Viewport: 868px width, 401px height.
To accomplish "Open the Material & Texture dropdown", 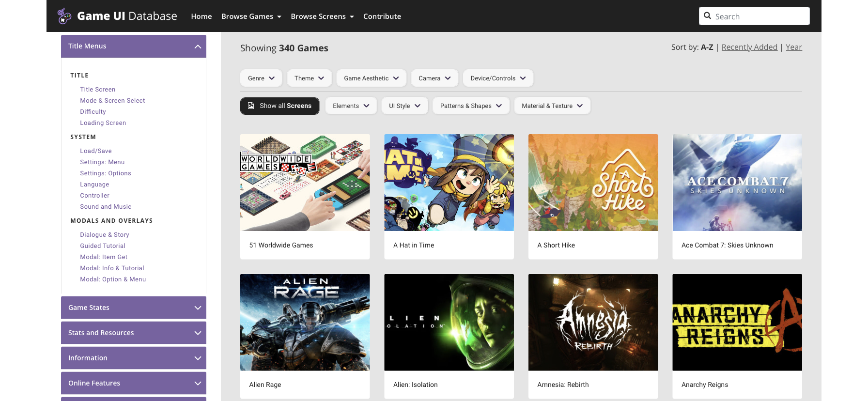I will point(552,106).
